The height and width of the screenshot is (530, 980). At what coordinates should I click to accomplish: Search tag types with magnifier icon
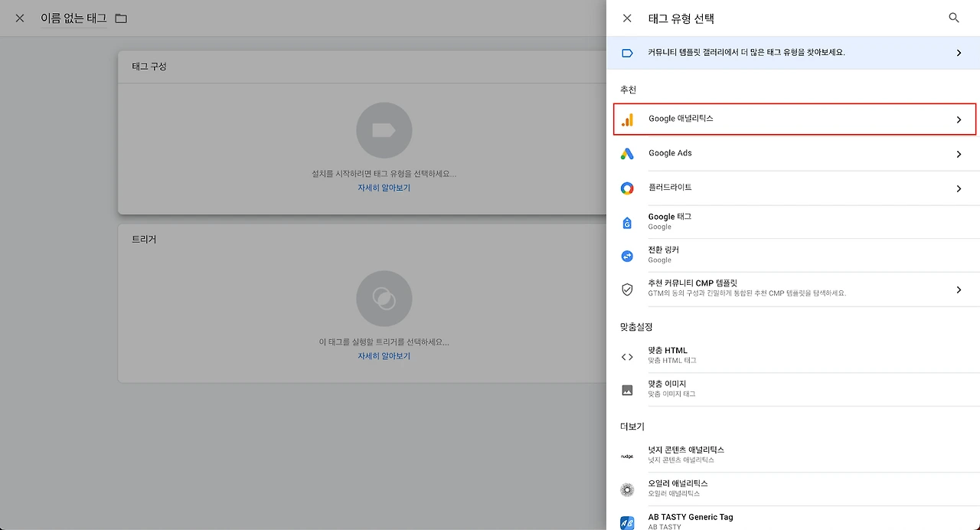pyautogui.click(x=954, y=18)
